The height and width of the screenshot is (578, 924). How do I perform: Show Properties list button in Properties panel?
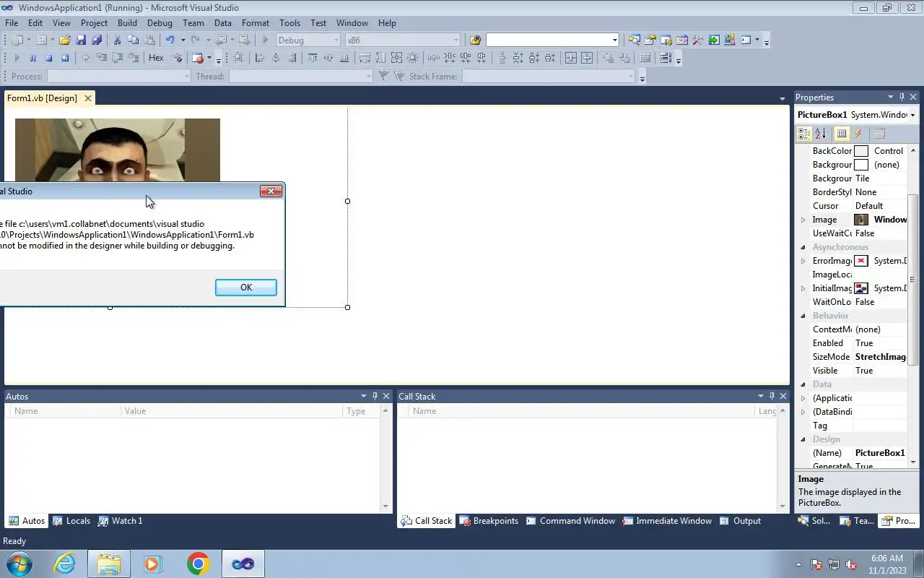pos(842,134)
